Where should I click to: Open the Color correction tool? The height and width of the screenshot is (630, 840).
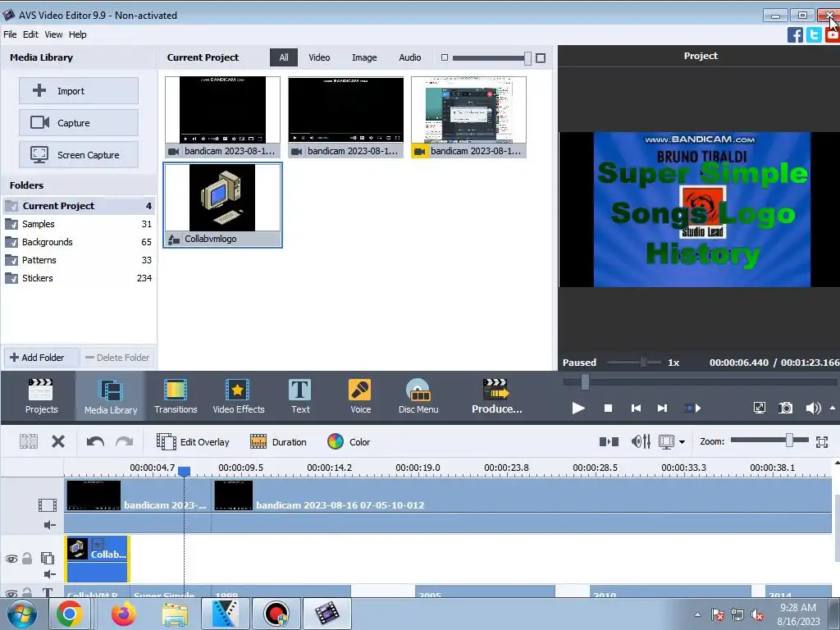point(349,442)
